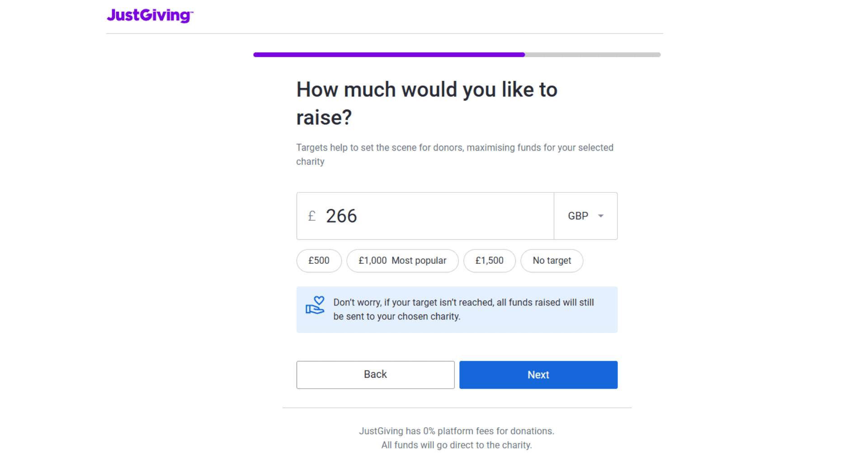Click the grey unfilled progress bar section
The height and width of the screenshot is (457, 868).
[592, 55]
